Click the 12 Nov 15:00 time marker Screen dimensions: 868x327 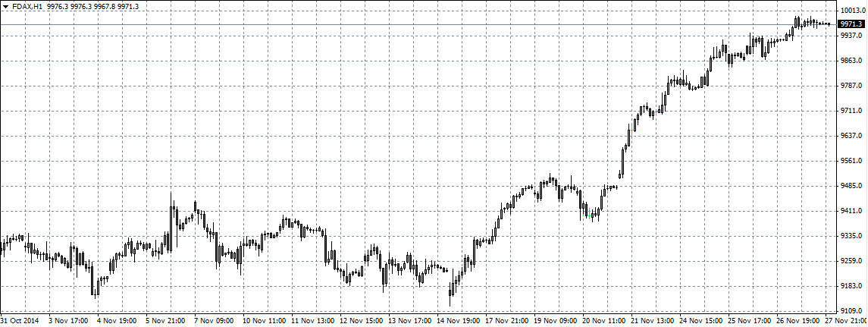362,321
